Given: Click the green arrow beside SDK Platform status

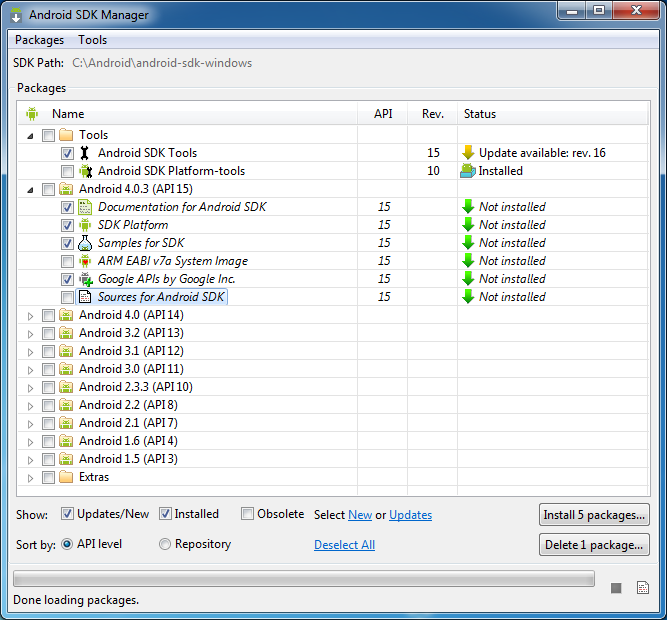Looking at the screenshot, I should (468, 225).
